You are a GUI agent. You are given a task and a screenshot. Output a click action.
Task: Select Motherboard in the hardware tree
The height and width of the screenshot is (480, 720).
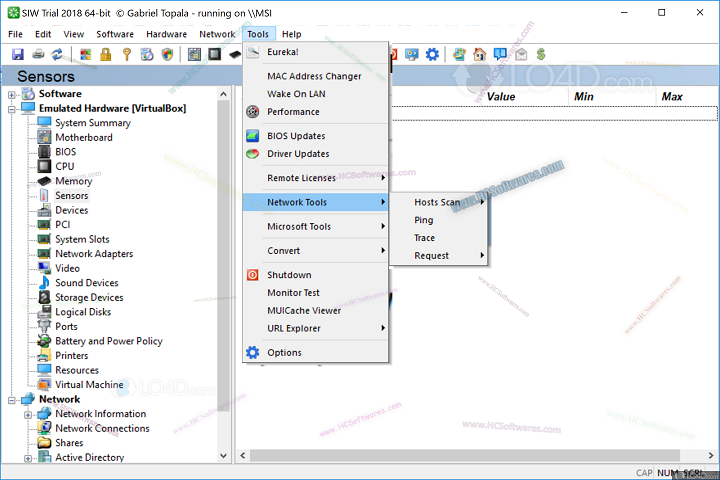point(83,138)
